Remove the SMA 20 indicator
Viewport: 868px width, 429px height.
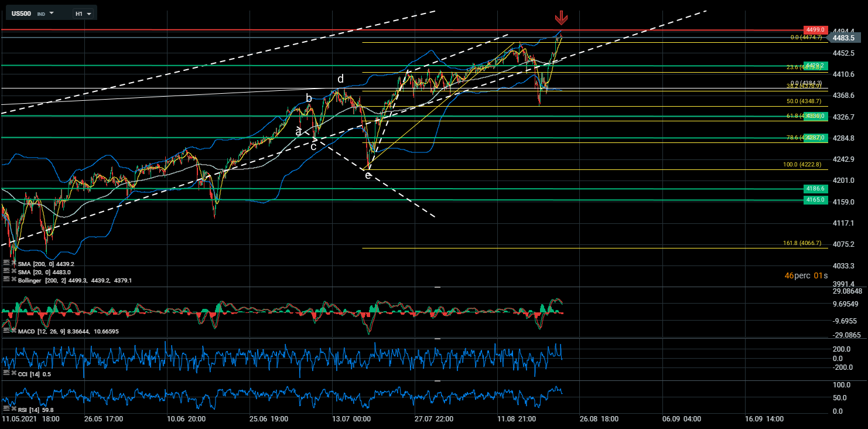pyautogui.click(x=14, y=272)
